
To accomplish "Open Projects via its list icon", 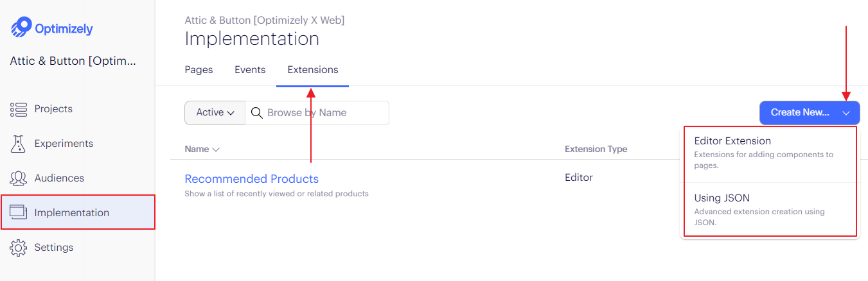I will 18,109.
